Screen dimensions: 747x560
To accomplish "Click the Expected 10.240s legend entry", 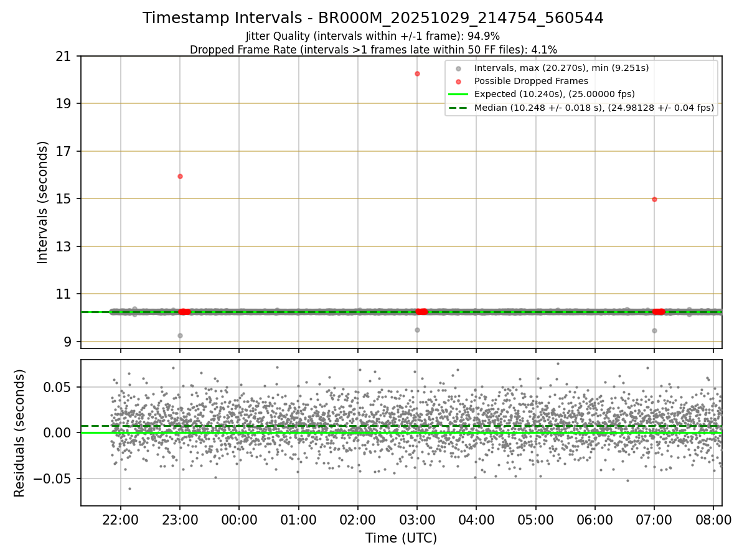I will click(x=555, y=94).
